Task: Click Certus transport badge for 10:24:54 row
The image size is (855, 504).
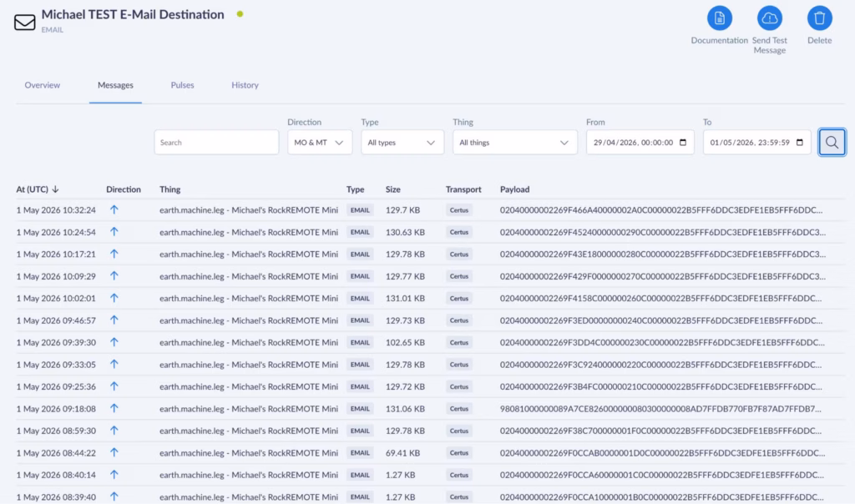Action: pyautogui.click(x=459, y=232)
